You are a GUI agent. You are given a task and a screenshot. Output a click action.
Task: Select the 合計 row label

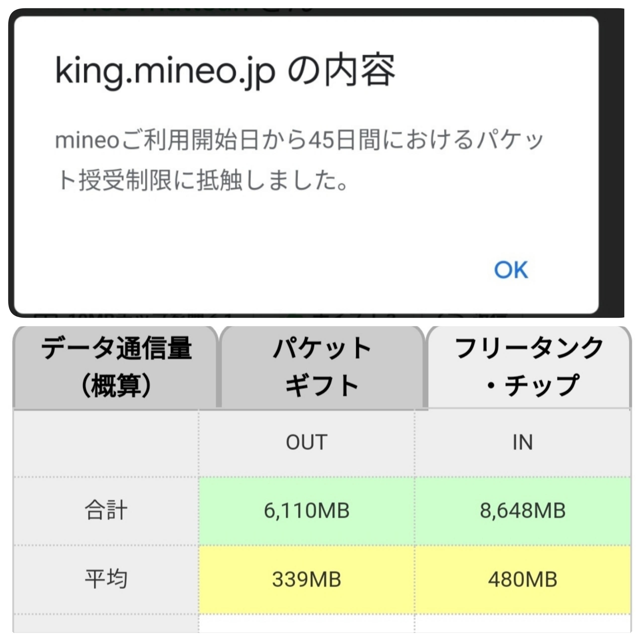(106, 511)
